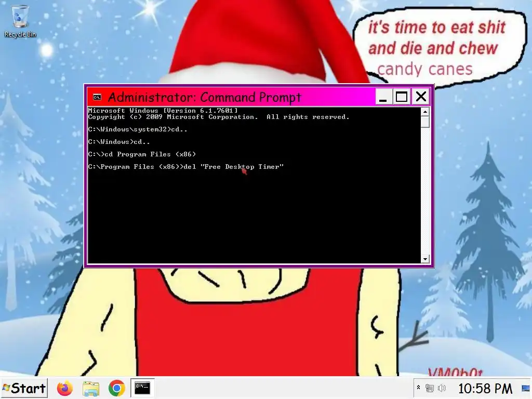Image resolution: width=532 pixels, height=399 pixels.
Task: Click the 'del "Free Desktop Timer"' command line
Action: tap(185, 167)
